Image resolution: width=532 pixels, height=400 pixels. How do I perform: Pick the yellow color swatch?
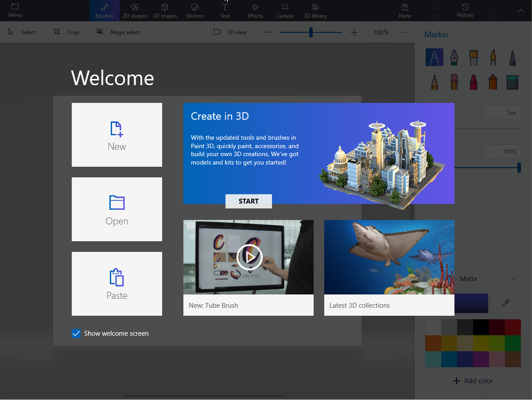481,343
